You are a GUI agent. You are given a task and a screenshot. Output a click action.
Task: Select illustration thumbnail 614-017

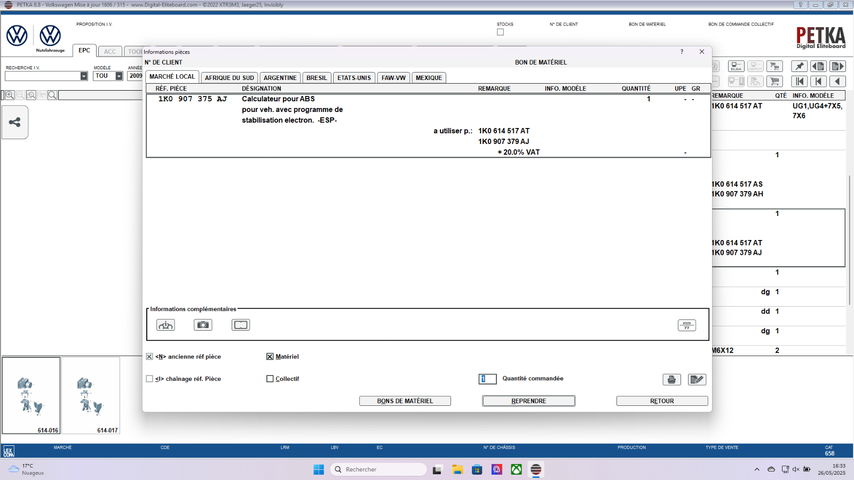(90, 396)
